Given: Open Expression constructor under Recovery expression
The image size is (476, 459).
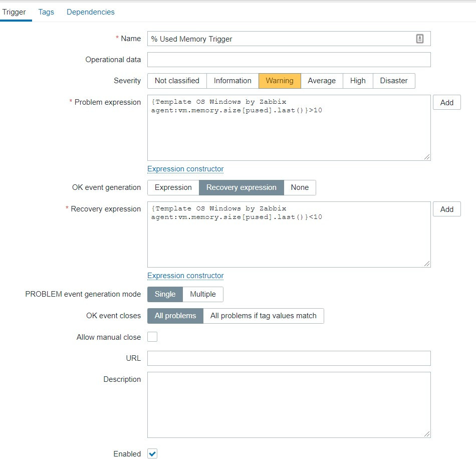Looking at the screenshot, I should [x=185, y=276].
